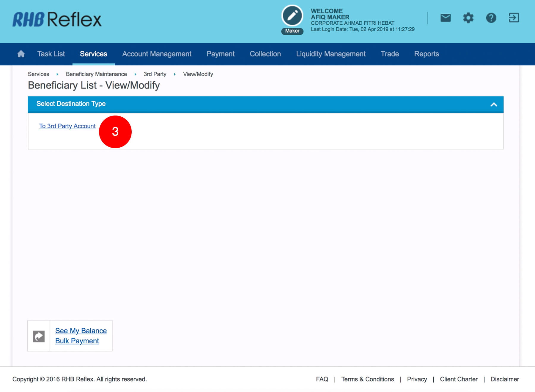
Task: Click Beneficiary Maintenance in the breadcrumb
Action: click(96, 74)
